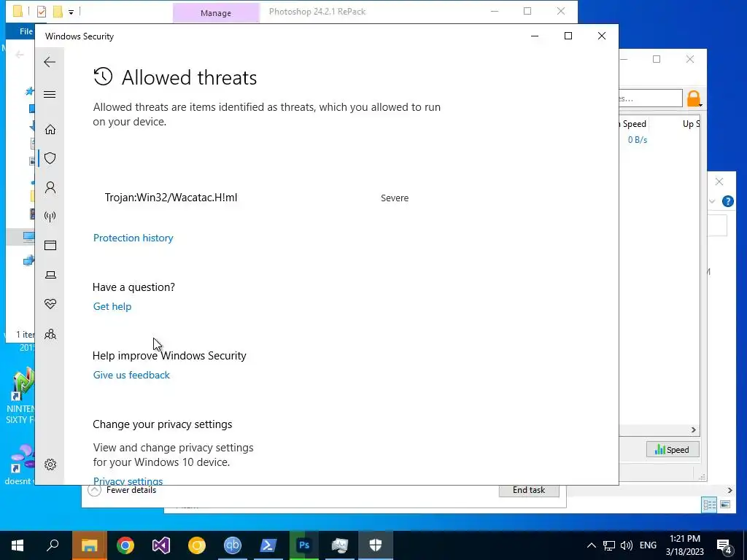Switch to Windows Security taskbar icon
The width and height of the screenshot is (747, 560).
[x=376, y=545]
